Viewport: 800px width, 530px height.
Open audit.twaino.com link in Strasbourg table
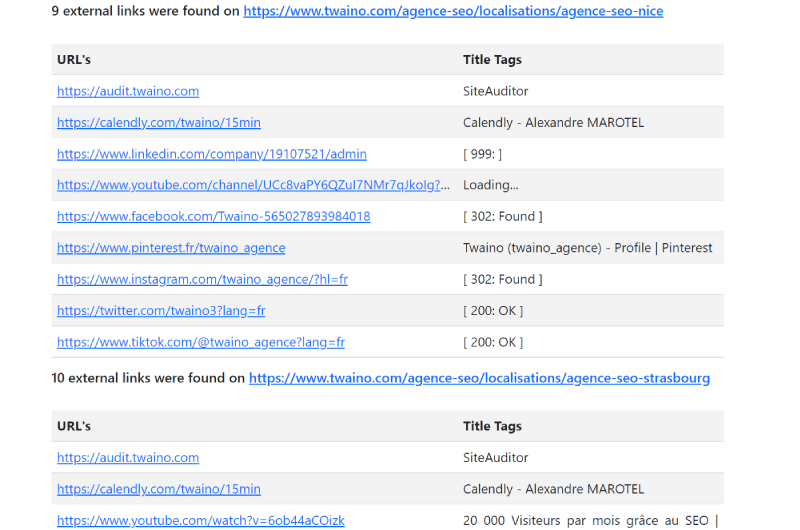coord(128,458)
